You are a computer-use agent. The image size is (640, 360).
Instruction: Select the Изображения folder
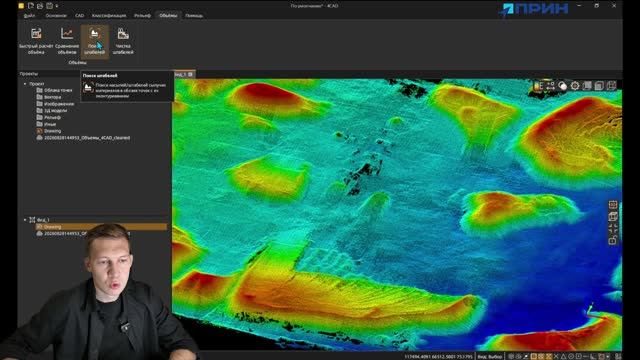pos(55,104)
